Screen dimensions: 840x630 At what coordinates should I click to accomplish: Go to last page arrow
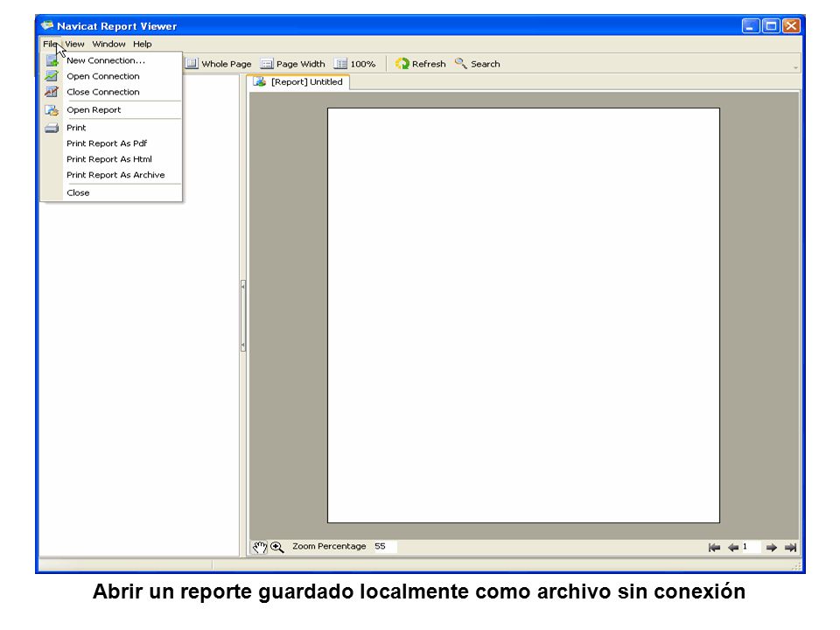tap(790, 548)
